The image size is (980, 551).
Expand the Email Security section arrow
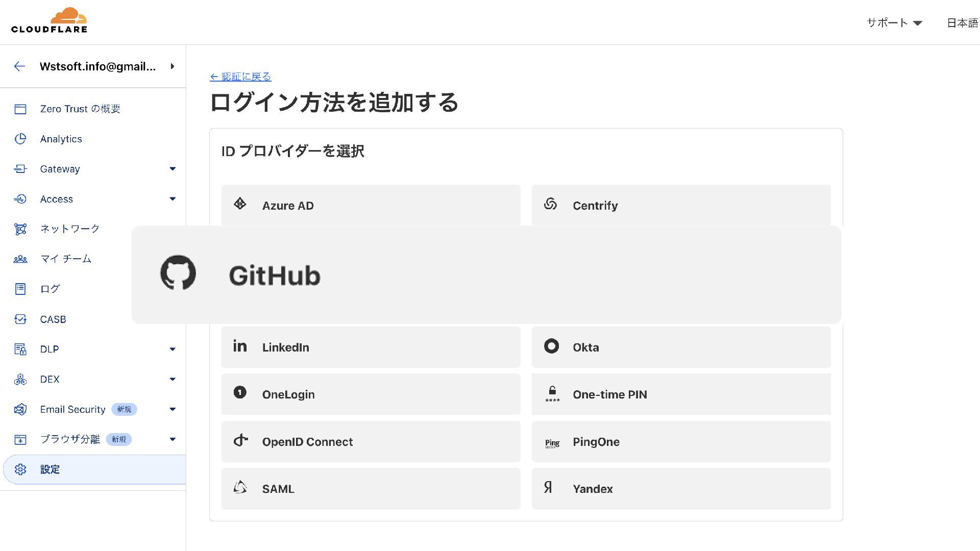point(173,409)
